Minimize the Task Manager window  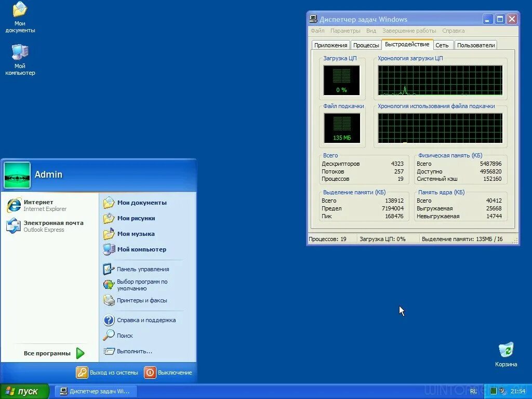[487, 19]
